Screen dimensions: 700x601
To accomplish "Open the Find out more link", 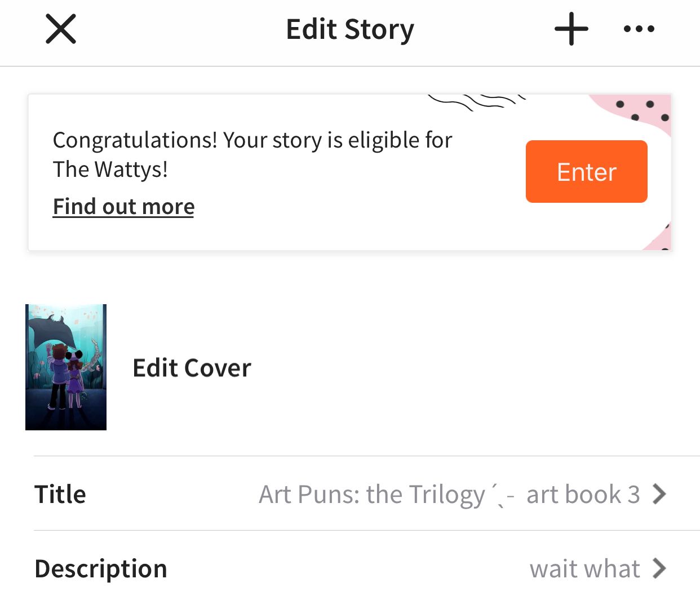I will pyautogui.click(x=123, y=207).
